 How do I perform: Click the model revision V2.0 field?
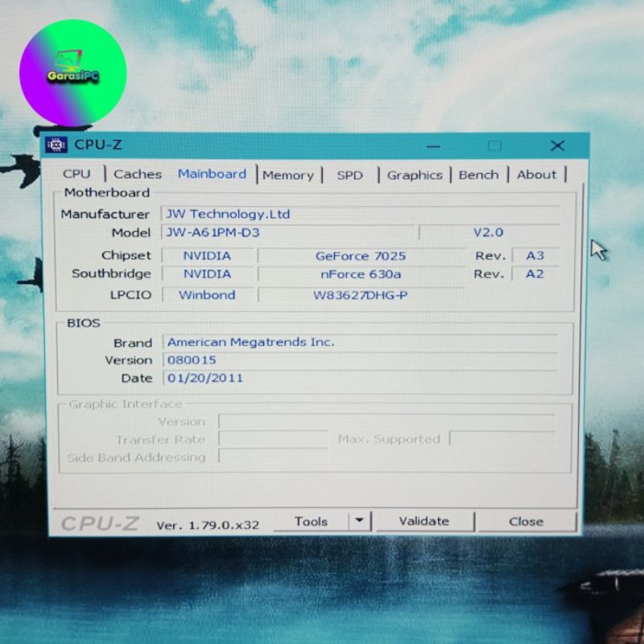coord(489,233)
